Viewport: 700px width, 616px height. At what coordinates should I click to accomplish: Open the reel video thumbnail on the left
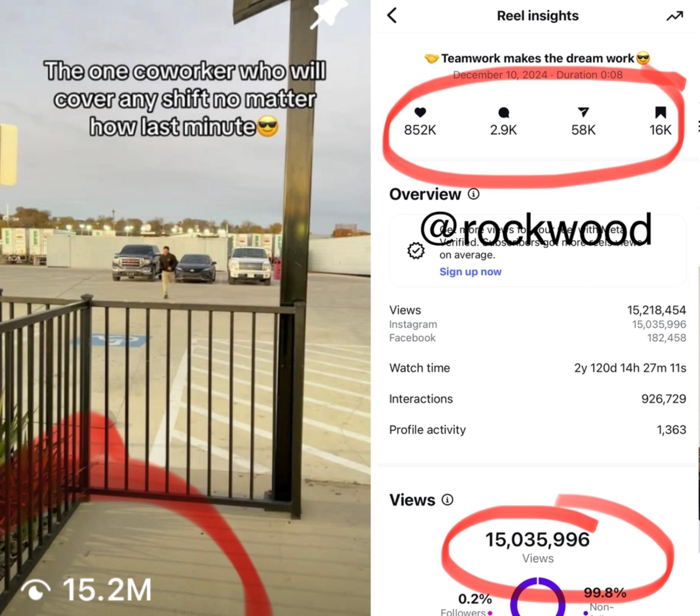(185, 308)
